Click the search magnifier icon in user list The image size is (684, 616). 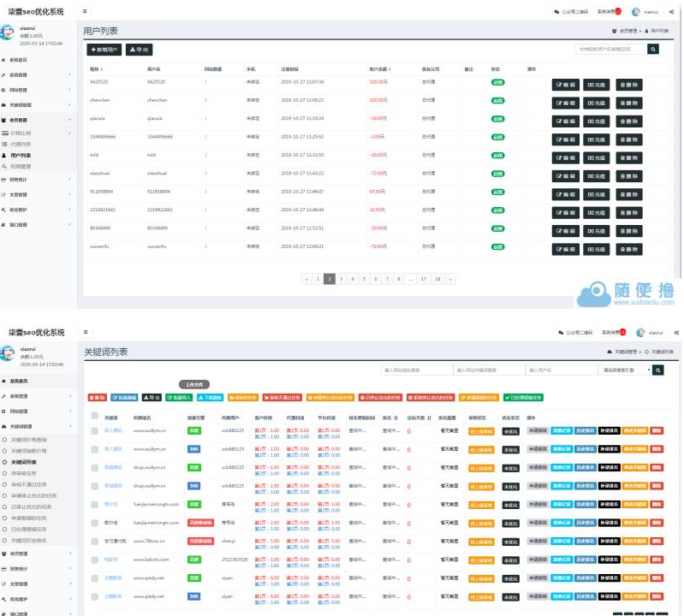653,50
